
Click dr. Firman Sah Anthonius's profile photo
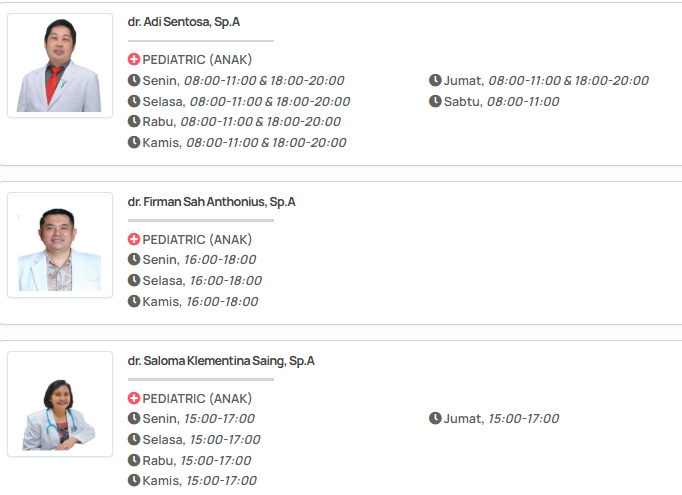point(60,245)
